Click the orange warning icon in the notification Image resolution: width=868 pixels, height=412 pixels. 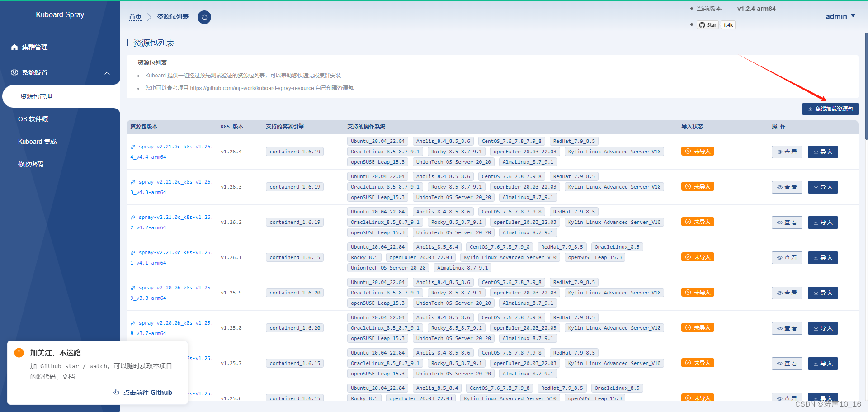pyautogui.click(x=19, y=353)
